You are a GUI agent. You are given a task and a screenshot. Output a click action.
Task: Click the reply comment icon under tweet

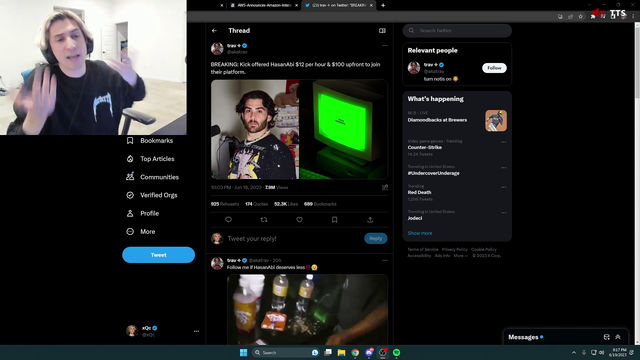click(x=229, y=220)
